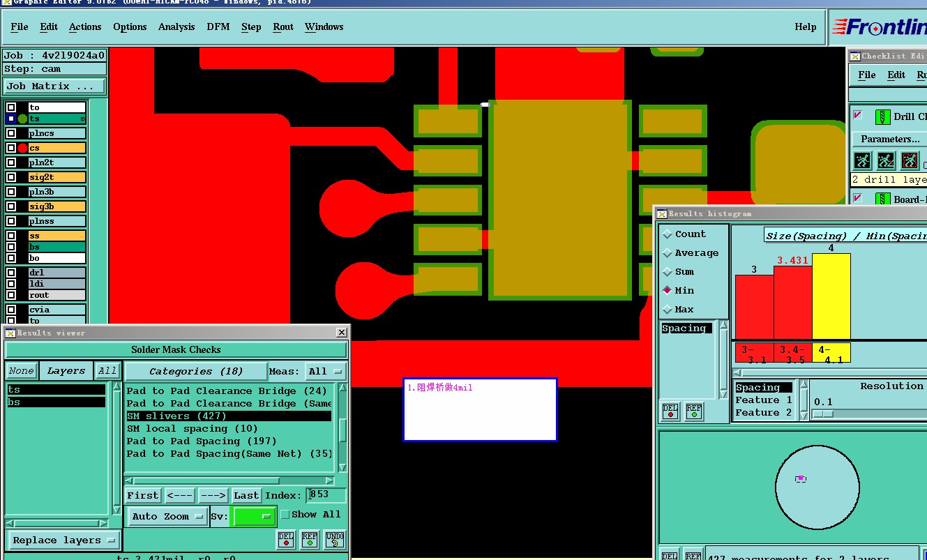Click the REF icon in Results viewer
Viewport: 927px width, 560px height.
coord(310,540)
